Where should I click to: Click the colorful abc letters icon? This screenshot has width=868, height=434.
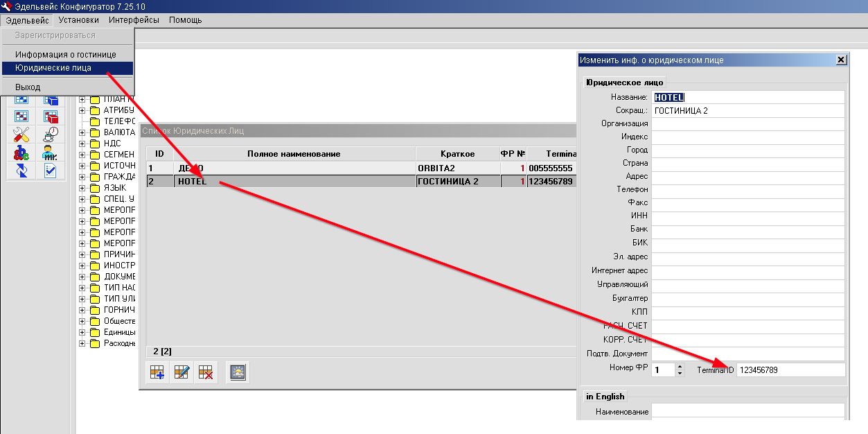(x=21, y=152)
